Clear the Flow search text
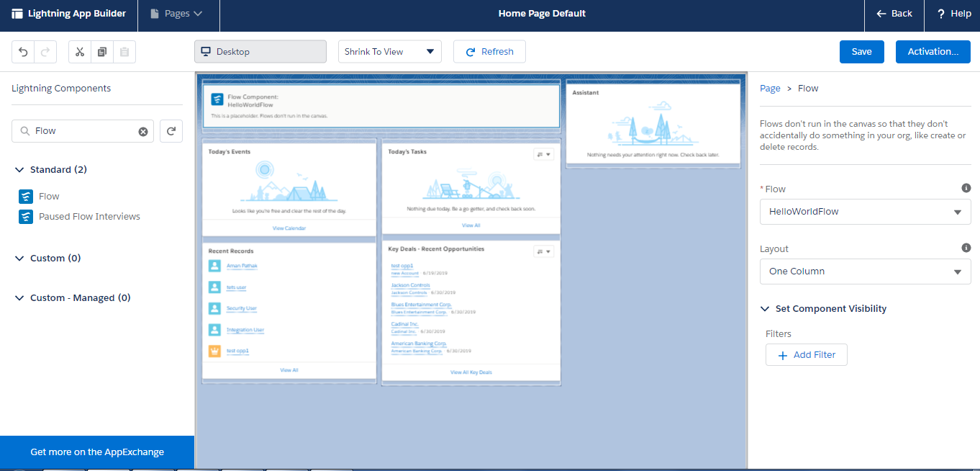The image size is (980, 471). click(143, 131)
